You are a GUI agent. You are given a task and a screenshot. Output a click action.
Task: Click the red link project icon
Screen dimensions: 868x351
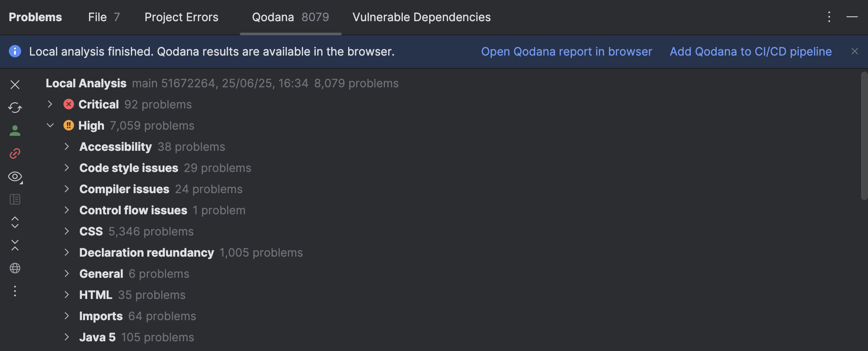click(x=15, y=153)
